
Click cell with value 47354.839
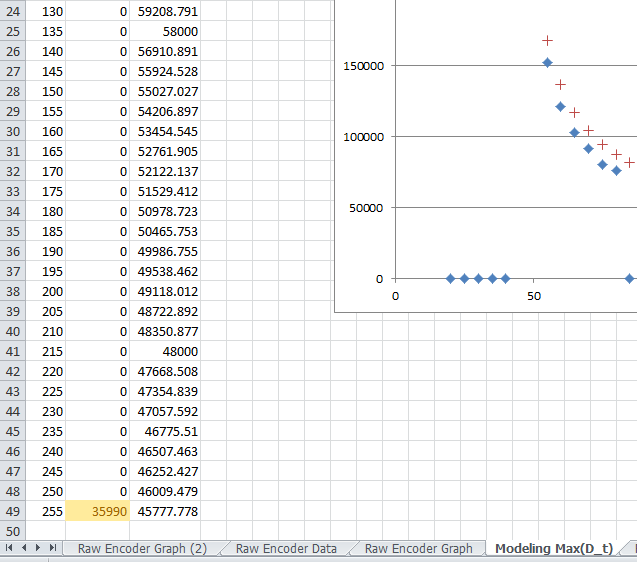[x=165, y=391]
